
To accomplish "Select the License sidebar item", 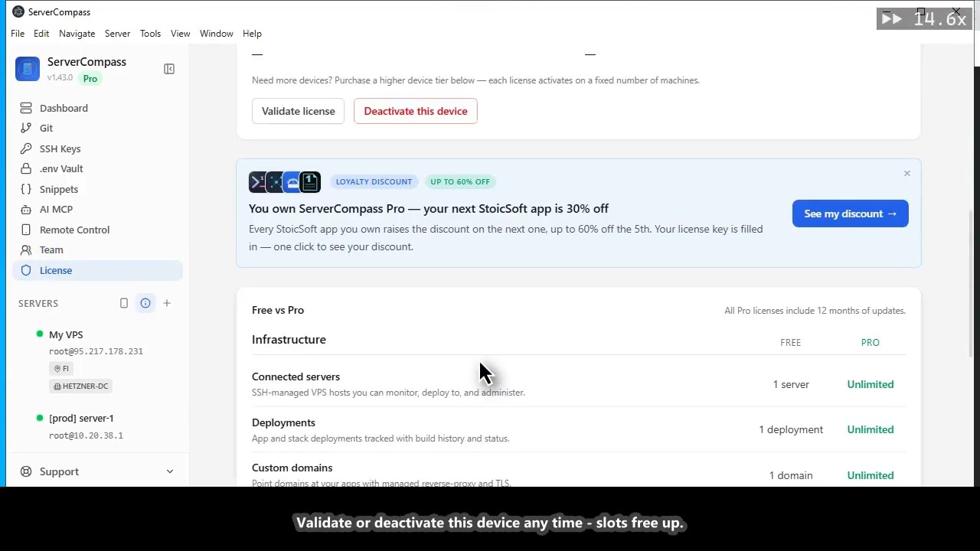I will [98, 270].
